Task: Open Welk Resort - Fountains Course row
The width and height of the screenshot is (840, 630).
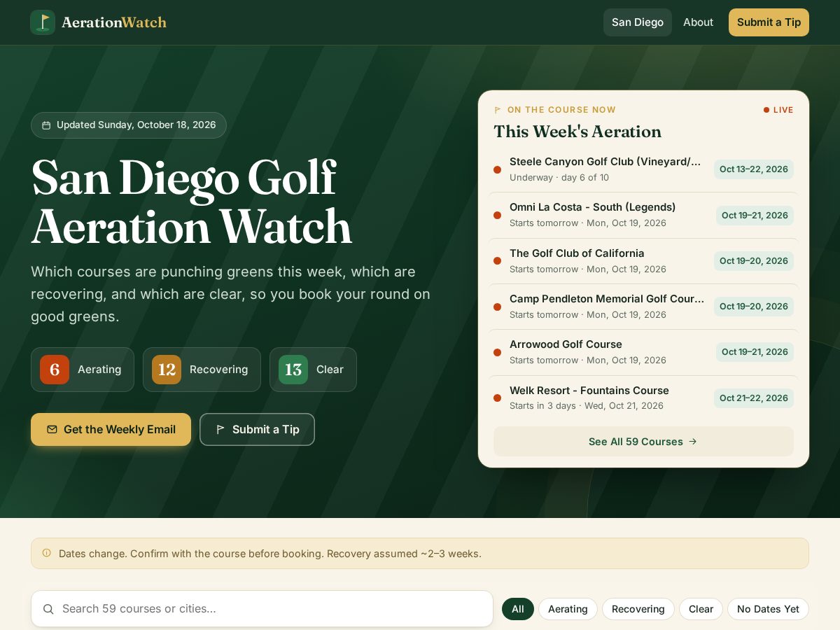Action: pos(643,398)
